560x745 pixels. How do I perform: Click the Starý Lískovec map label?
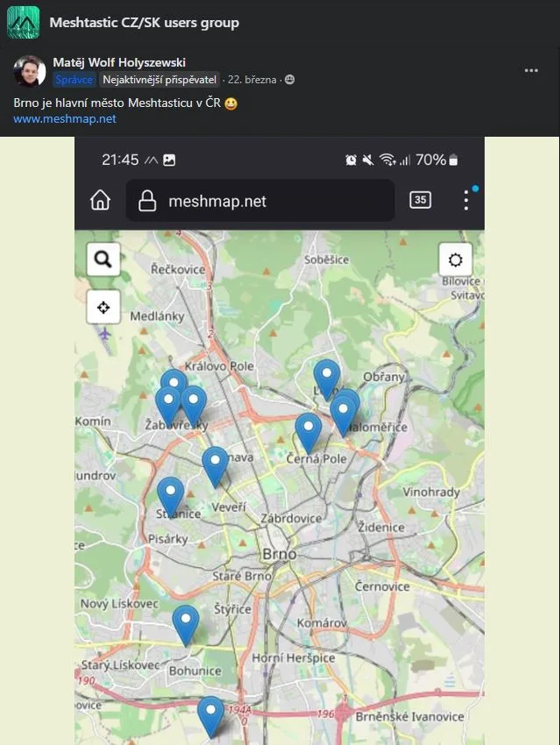120,664
